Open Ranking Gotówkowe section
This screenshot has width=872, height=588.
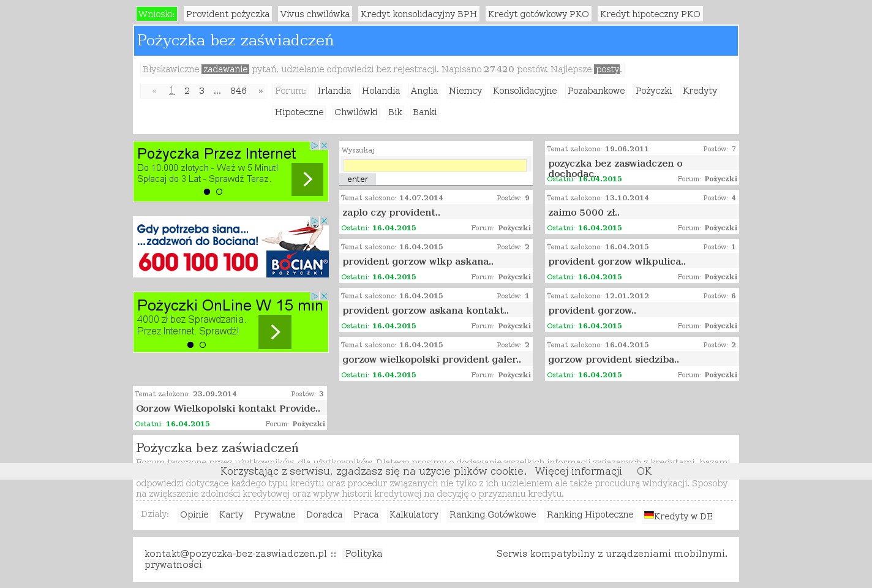492,515
